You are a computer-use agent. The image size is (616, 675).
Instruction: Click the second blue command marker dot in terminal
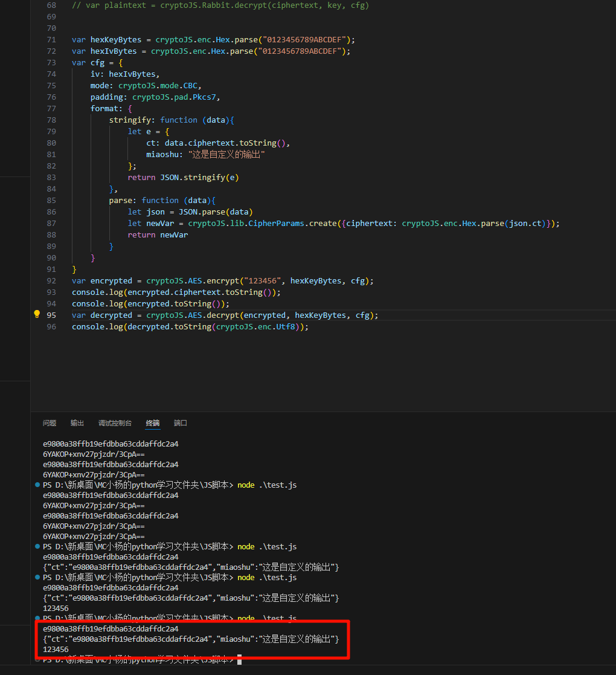pyautogui.click(x=37, y=547)
